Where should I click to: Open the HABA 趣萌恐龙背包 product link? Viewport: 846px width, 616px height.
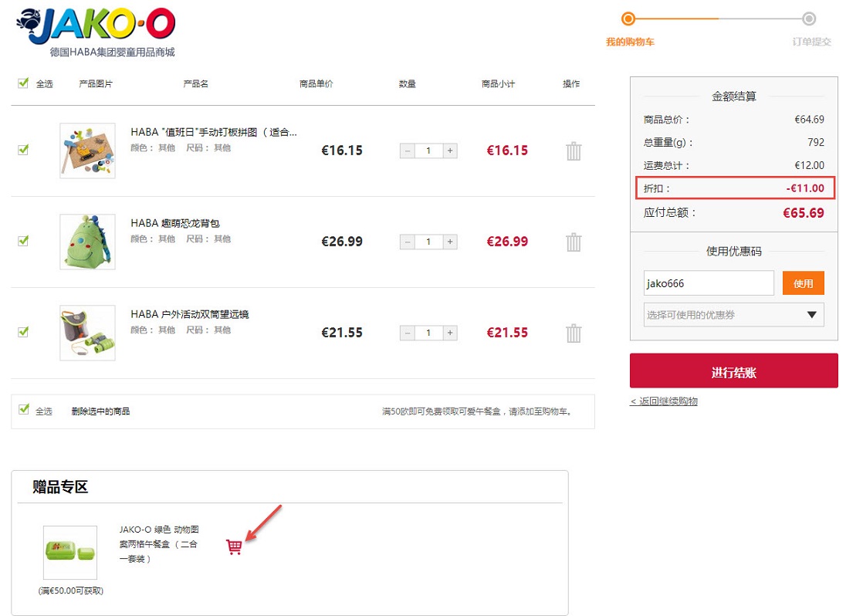(175, 223)
